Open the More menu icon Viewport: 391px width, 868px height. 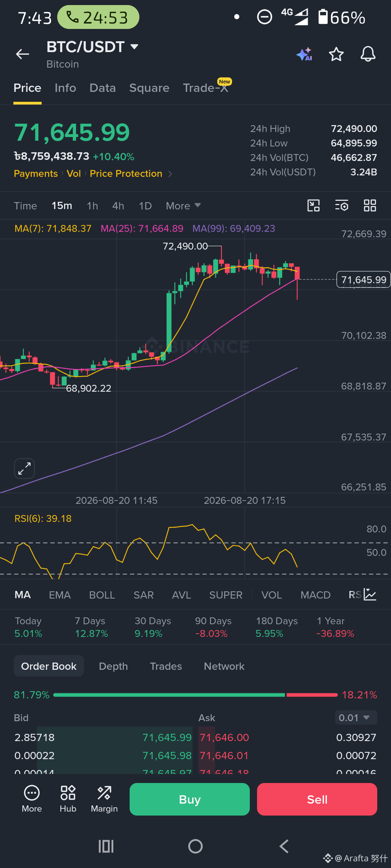tap(32, 799)
